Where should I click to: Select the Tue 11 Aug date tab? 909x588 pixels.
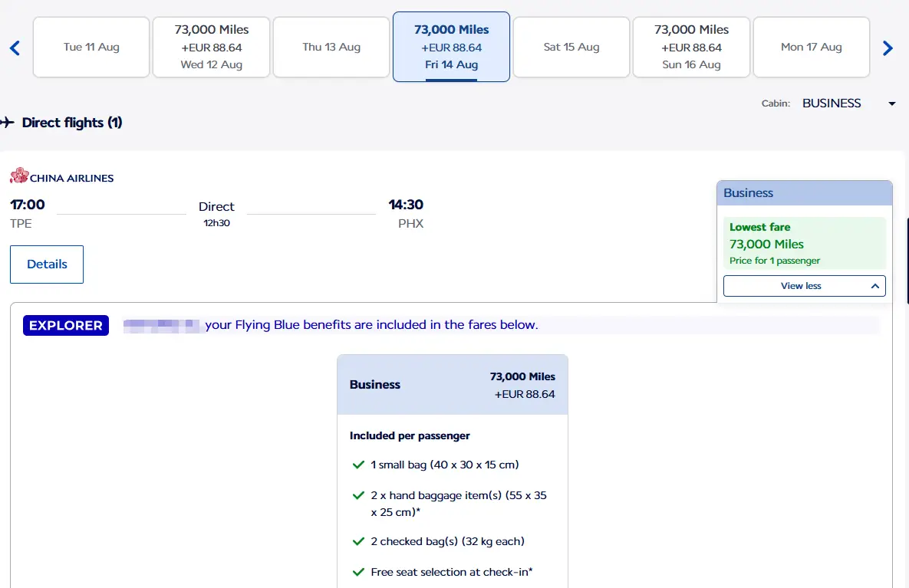click(91, 48)
